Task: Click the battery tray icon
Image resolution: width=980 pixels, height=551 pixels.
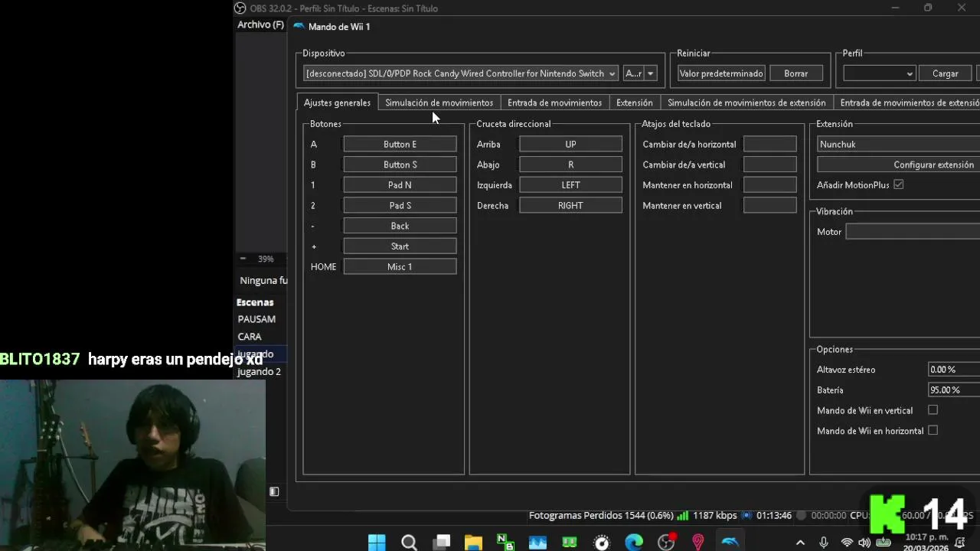Action: pos(883,543)
